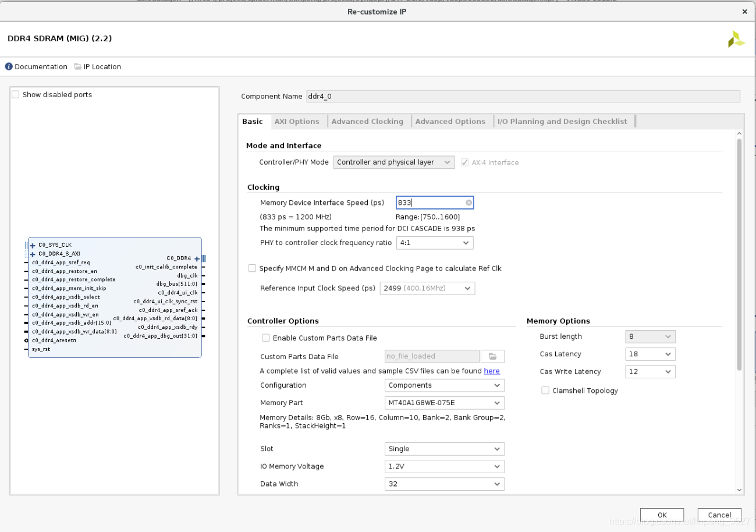Toggle Clamshell Topology checkbox

[545, 391]
